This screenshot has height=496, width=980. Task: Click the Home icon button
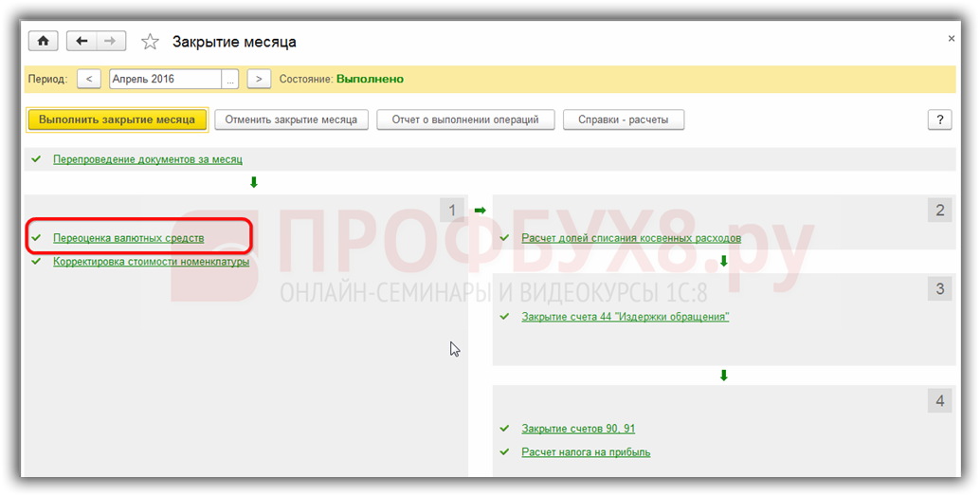pos(44,42)
